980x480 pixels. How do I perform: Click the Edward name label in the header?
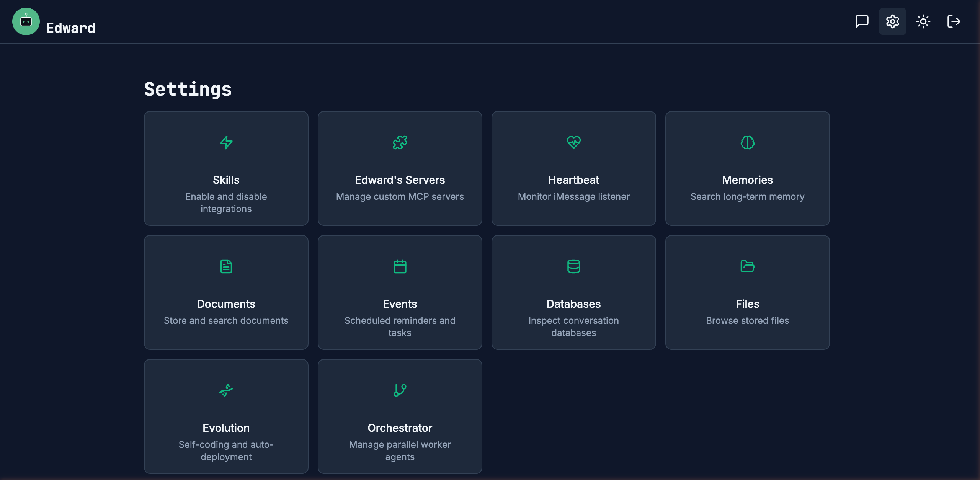pos(70,27)
